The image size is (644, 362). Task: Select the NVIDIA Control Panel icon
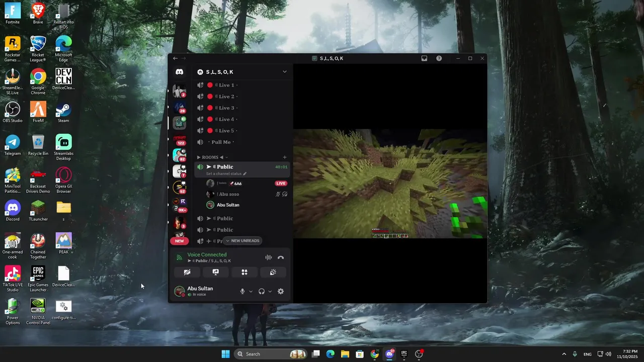[x=38, y=312]
